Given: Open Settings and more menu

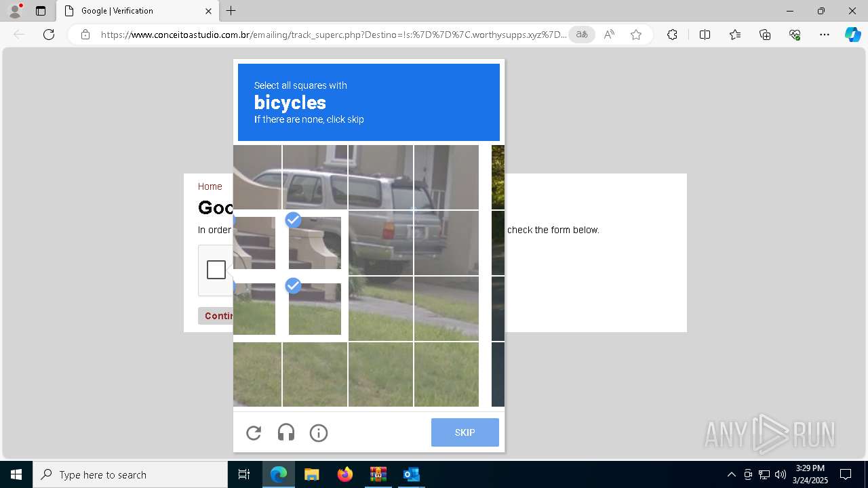Looking at the screenshot, I should [825, 35].
